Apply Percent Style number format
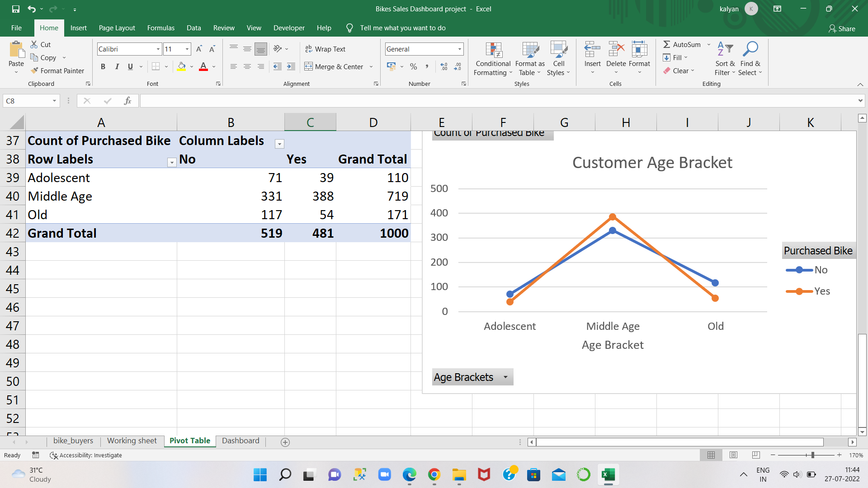The image size is (868, 488). tap(413, 66)
